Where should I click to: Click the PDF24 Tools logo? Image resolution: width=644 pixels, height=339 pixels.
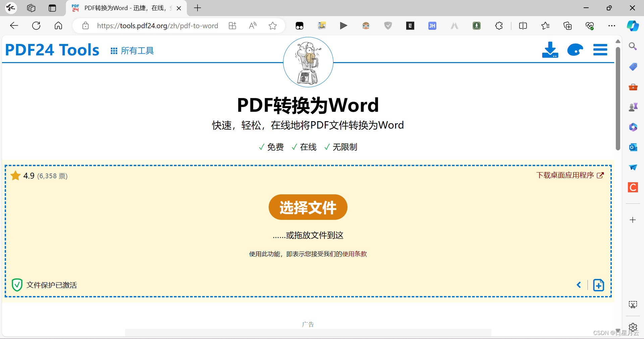(52, 50)
